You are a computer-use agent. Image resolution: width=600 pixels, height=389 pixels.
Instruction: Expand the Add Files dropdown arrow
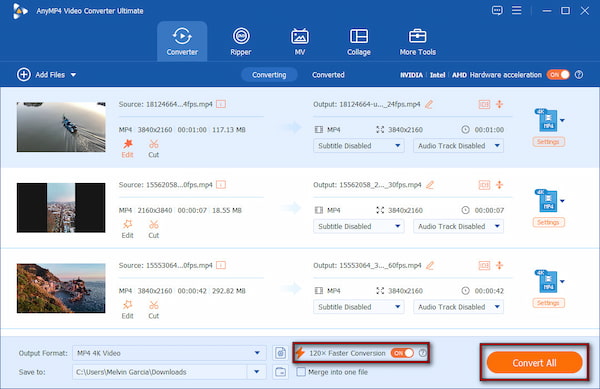tap(73, 75)
